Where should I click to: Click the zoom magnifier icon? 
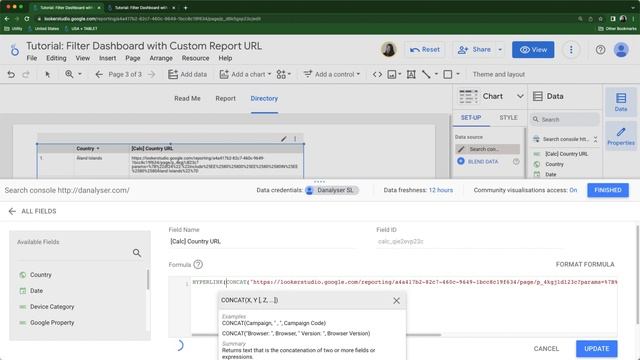point(69,74)
